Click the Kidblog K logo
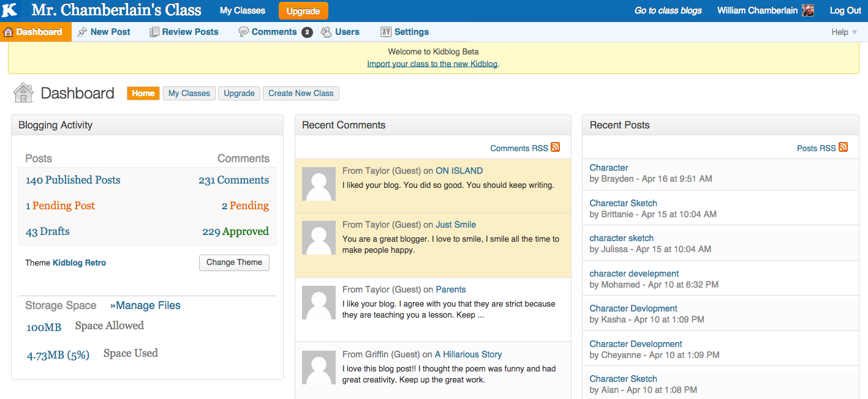868x399 pixels. 9,10
